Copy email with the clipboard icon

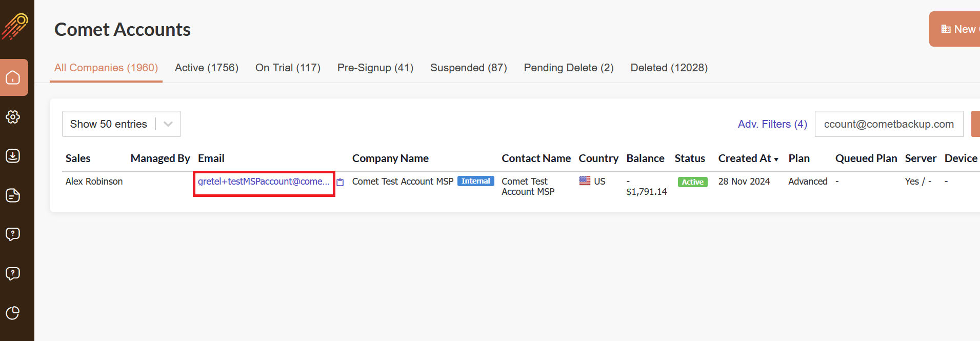[340, 182]
